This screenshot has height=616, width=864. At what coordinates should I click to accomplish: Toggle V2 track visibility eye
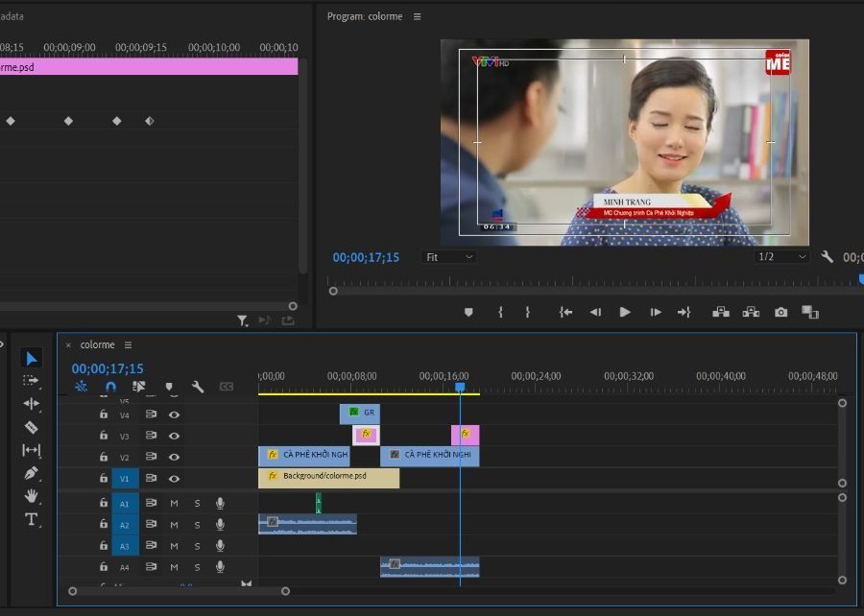174,457
